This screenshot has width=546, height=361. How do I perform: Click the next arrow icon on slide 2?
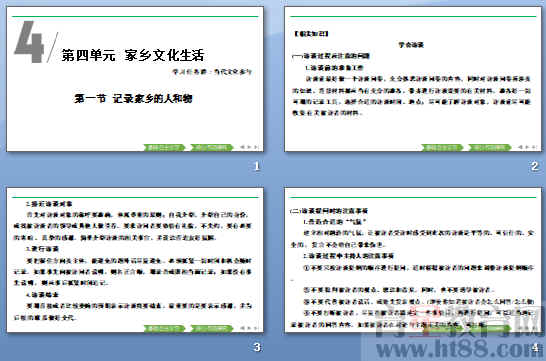pos(527,147)
